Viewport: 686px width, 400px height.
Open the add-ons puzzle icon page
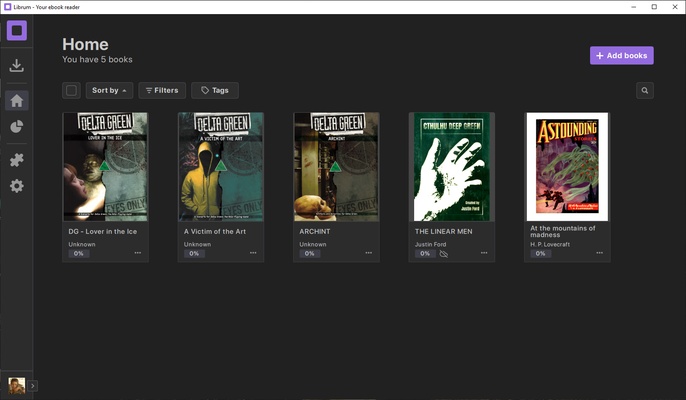(16, 160)
